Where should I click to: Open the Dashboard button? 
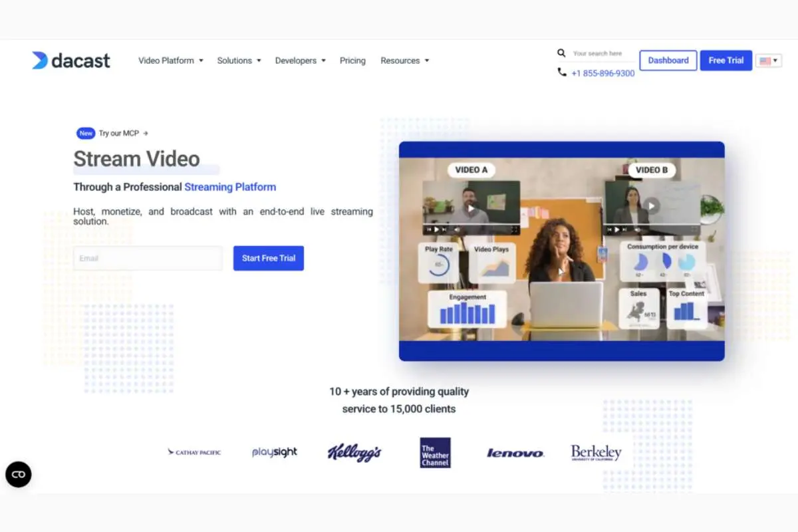tap(668, 61)
